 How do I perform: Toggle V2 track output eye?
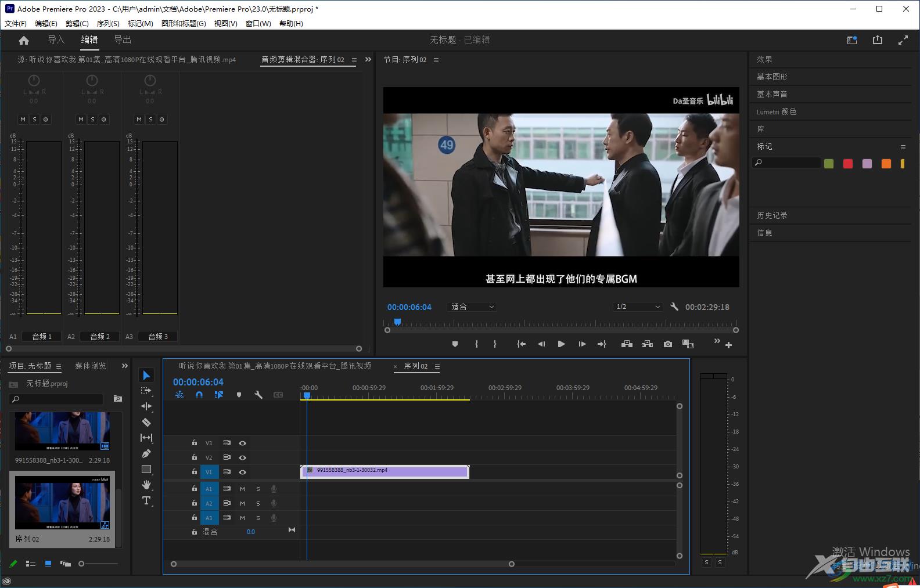coord(243,457)
